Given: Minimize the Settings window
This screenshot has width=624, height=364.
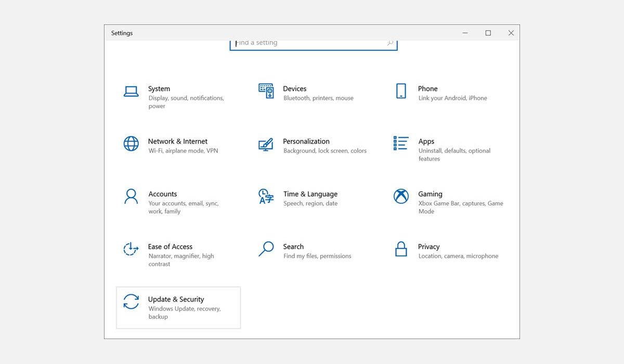Looking at the screenshot, I should tap(465, 33).
